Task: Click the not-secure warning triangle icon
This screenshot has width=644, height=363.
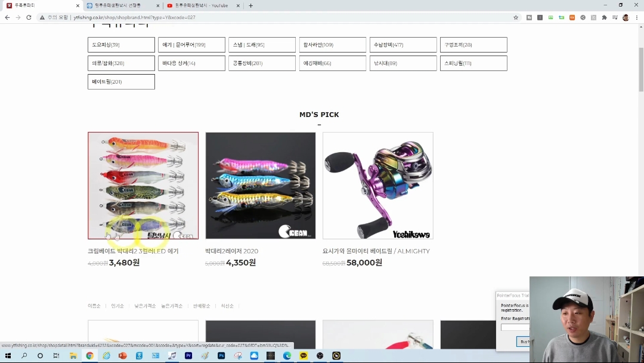Action: pyautogui.click(x=42, y=17)
